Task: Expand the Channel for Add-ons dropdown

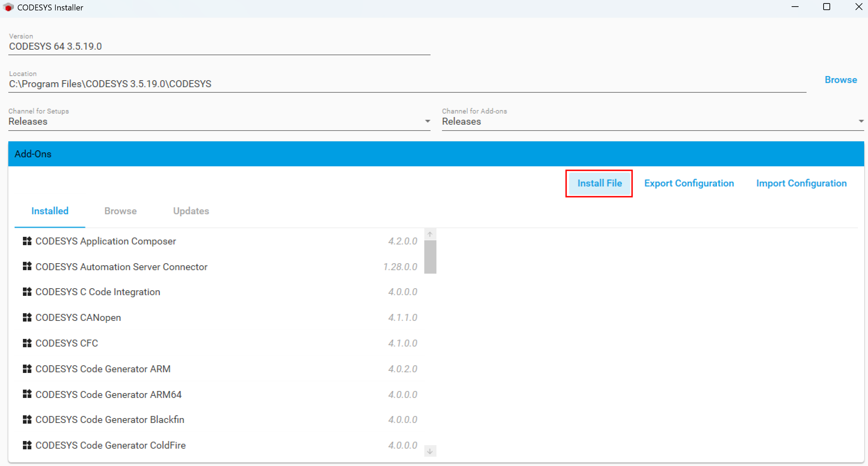Action: point(861,121)
